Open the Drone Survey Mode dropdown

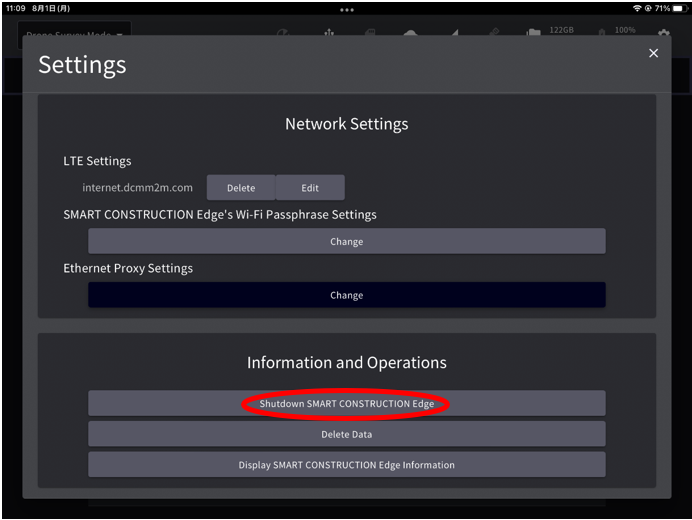click(x=74, y=33)
